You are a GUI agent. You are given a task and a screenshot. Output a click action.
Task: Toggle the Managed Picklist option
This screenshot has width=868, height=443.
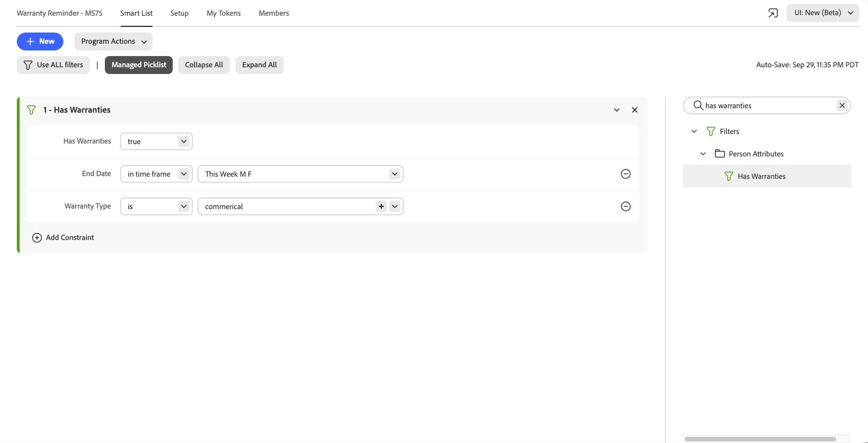(138, 65)
